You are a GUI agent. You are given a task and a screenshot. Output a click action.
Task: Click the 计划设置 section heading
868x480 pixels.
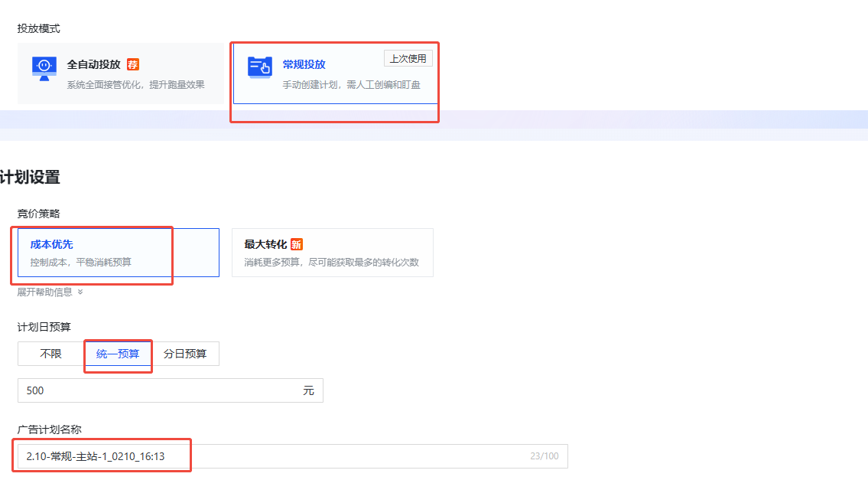point(30,178)
